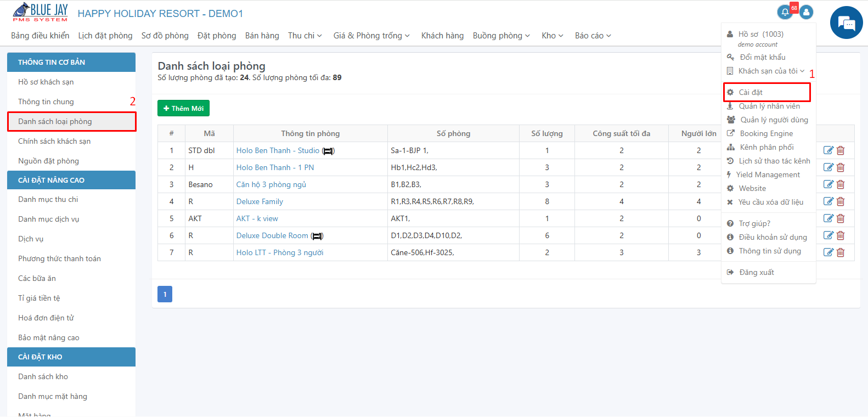Open the Deluxe Family room type link
The image size is (868, 417).
[x=260, y=201]
